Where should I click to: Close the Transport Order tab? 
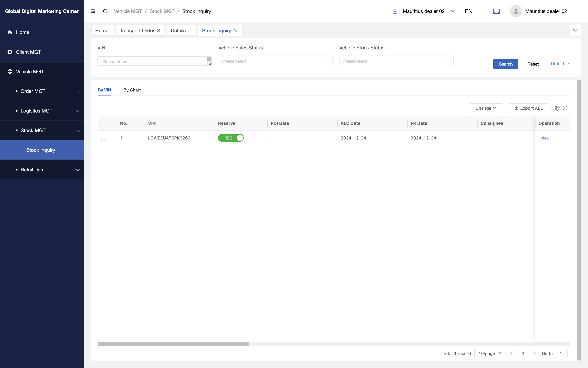coord(159,30)
